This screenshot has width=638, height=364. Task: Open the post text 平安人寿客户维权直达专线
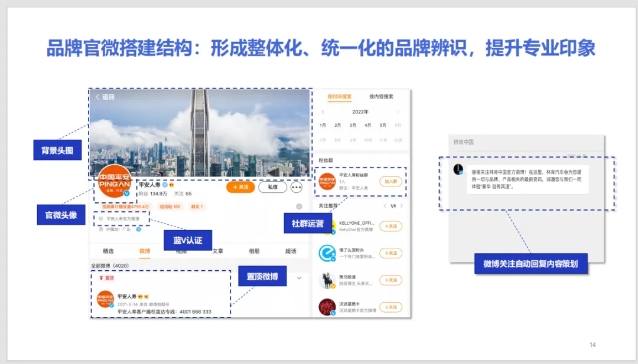164,312
